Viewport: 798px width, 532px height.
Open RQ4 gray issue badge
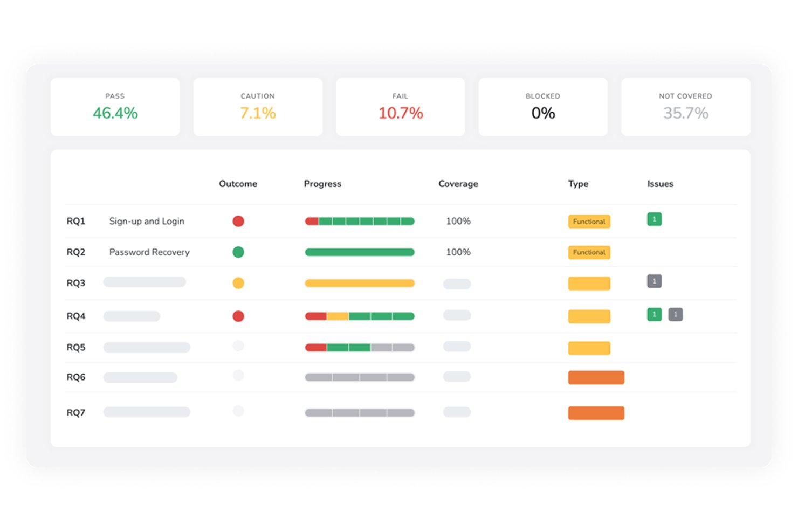[676, 314]
